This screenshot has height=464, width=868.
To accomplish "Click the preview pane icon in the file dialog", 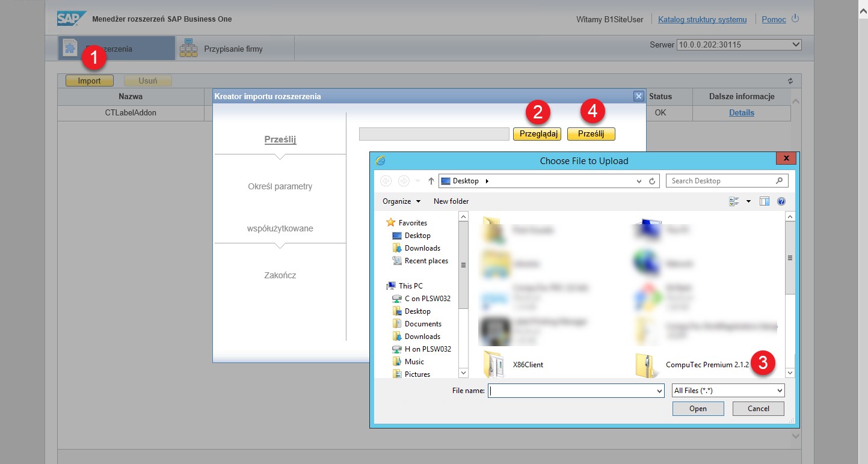I will click(x=765, y=201).
